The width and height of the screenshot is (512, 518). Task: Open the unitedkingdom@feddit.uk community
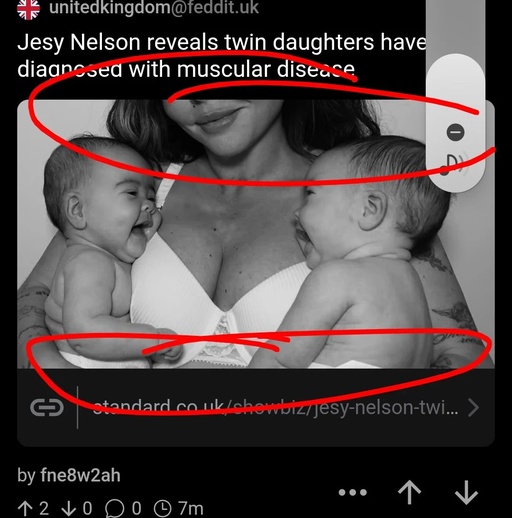(154, 7)
